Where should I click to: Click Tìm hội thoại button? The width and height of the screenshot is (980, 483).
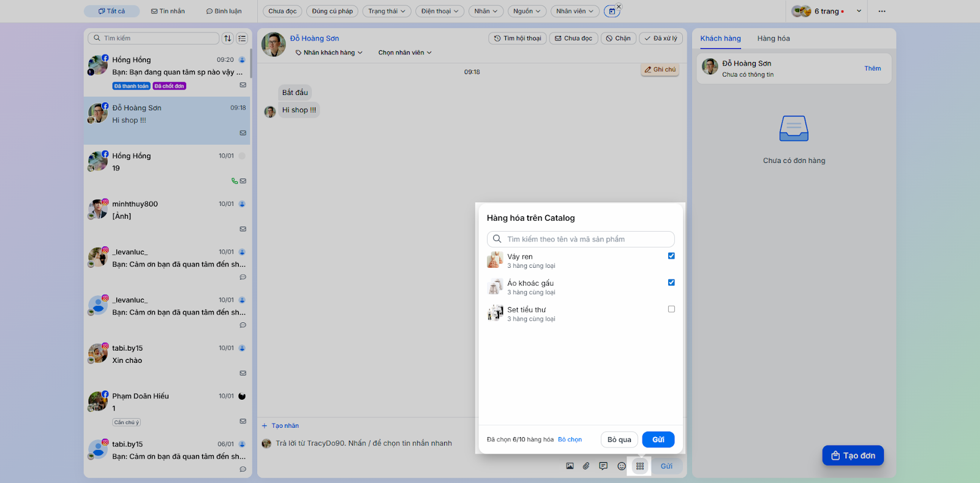518,38
